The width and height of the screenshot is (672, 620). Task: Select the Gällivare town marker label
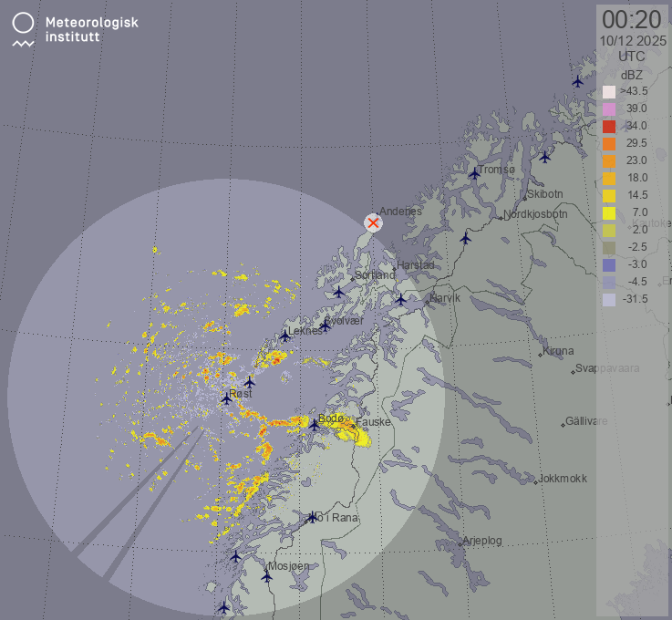(586, 421)
